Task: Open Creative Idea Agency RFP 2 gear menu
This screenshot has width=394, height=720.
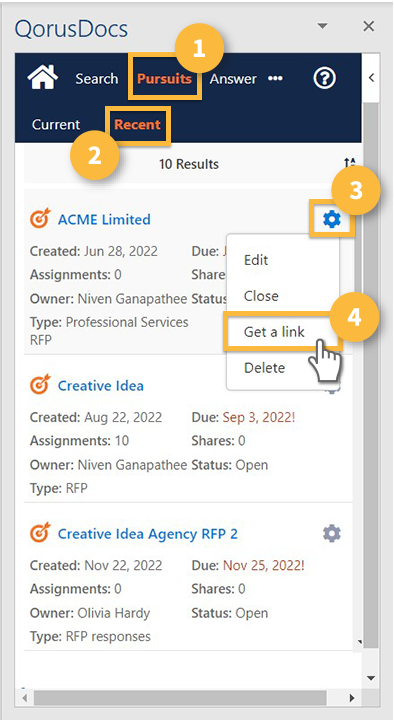Action: [332, 534]
